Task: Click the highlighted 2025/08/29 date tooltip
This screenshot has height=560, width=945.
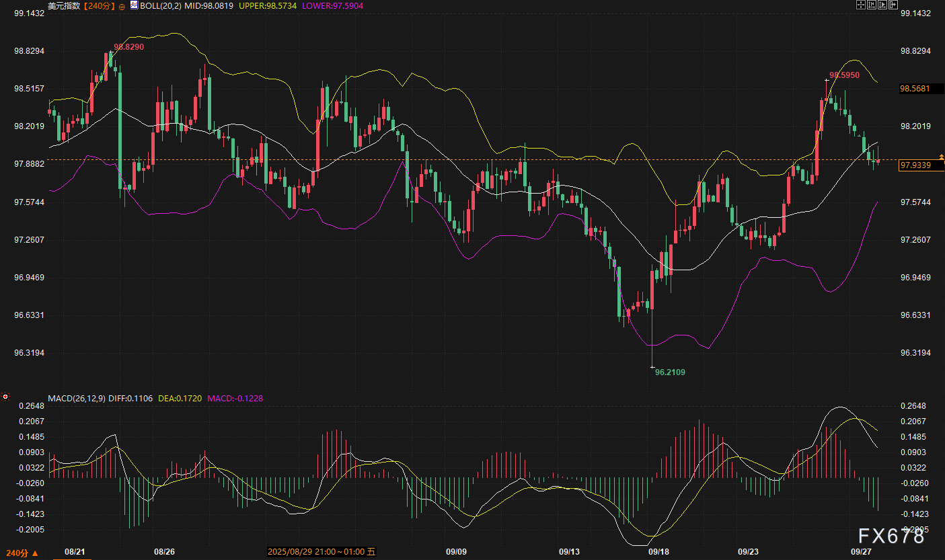Action: (x=322, y=552)
